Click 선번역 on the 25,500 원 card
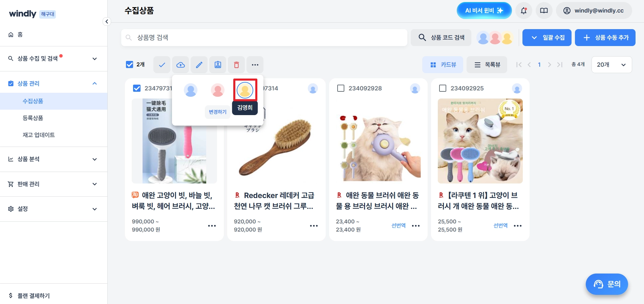 [x=500, y=226]
